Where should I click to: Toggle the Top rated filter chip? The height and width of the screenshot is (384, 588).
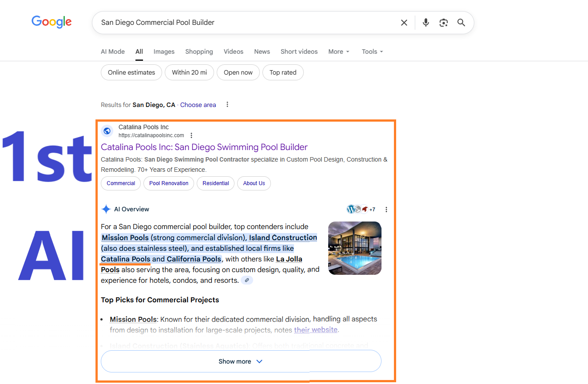[x=283, y=73]
